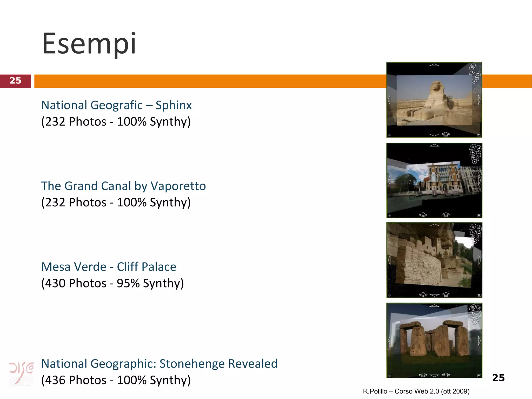Zoom in with plus in Cliff Palace viewer
Image resolution: width=532 pixels, height=399 pixels.
(x=473, y=232)
